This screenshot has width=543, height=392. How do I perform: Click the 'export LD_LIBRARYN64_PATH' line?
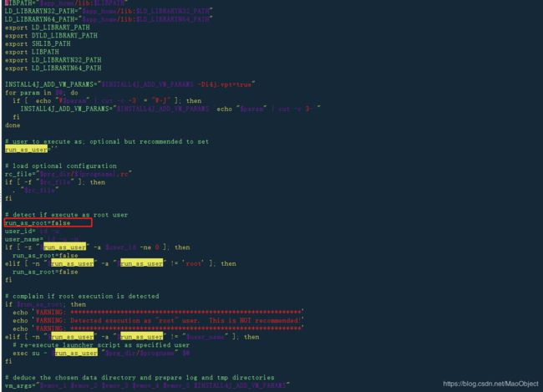click(53, 69)
